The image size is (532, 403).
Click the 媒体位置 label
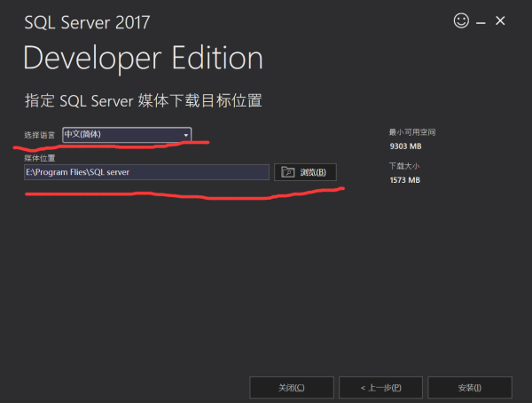click(39, 158)
